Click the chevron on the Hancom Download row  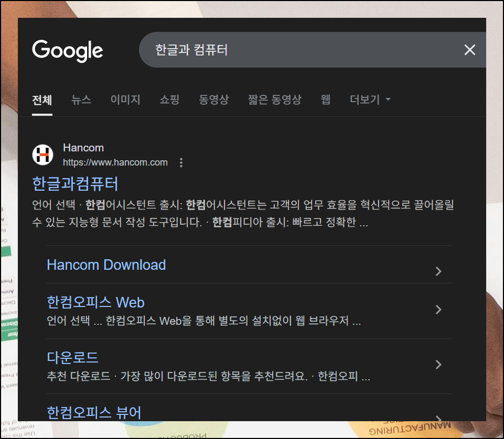tap(438, 271)
